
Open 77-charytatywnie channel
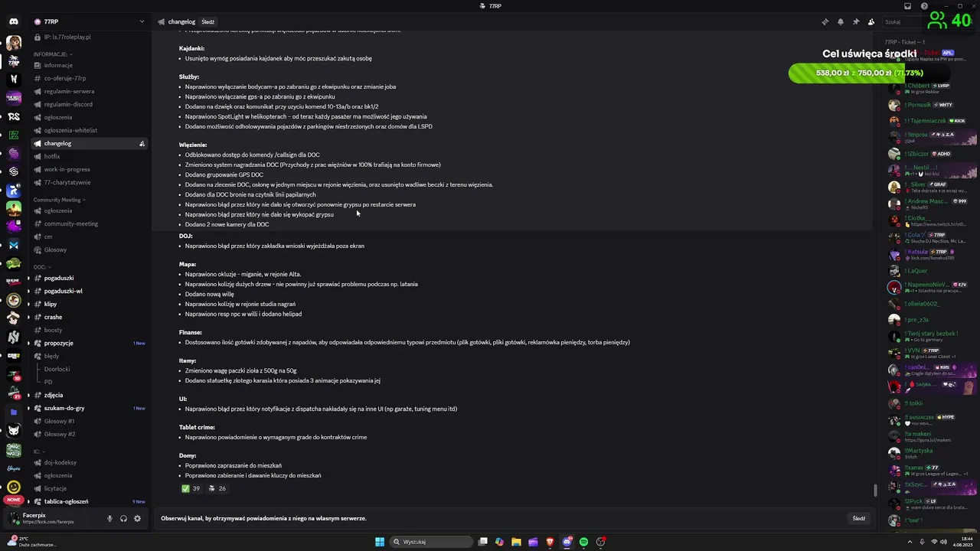click(90, 182)
